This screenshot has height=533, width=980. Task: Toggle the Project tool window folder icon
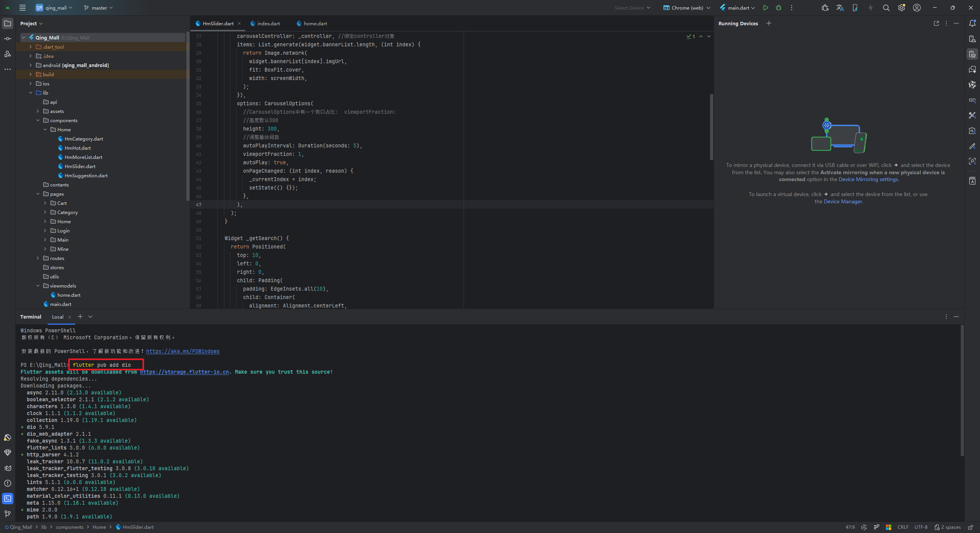(8, 23)
